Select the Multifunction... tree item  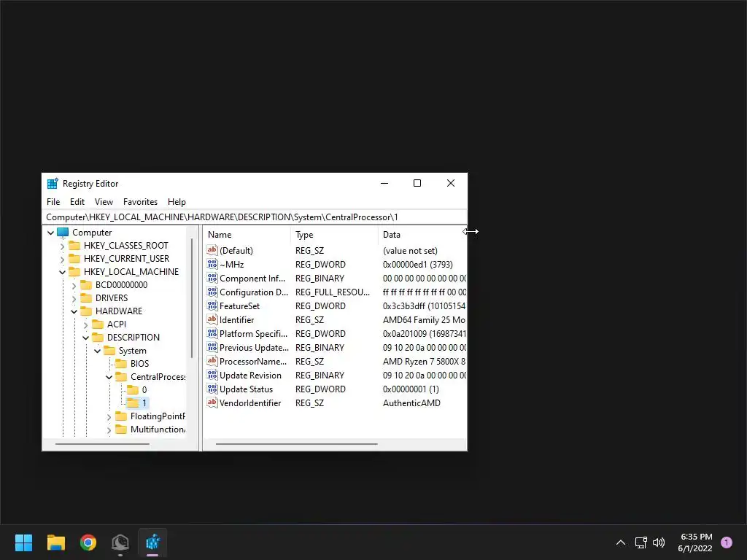coord(158,429)
